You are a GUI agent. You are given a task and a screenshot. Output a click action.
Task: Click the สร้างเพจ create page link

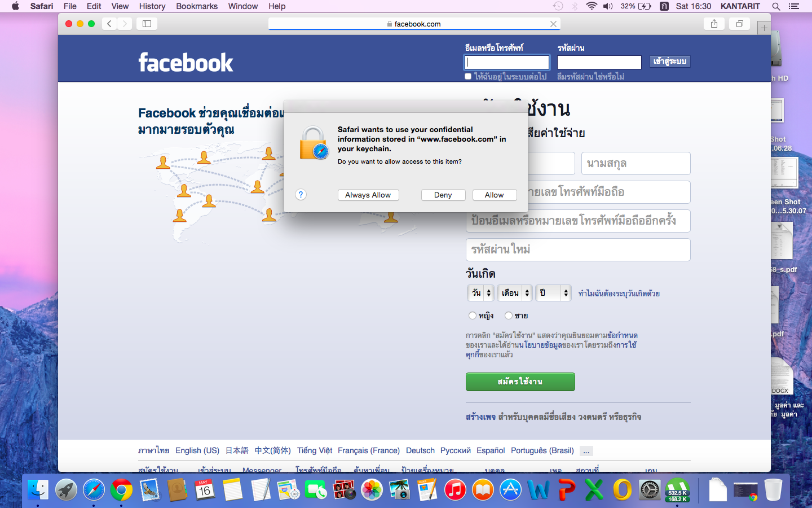point(480,417)
